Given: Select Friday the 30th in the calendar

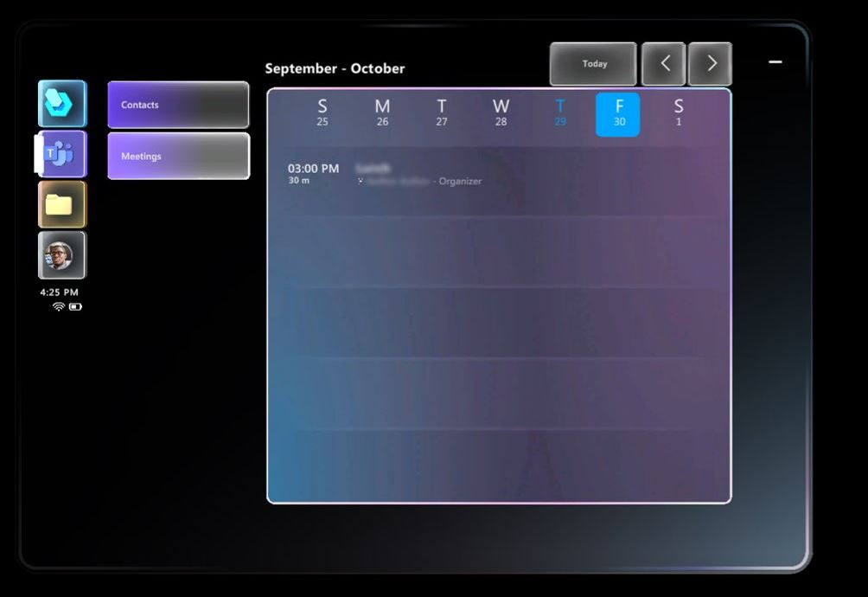Looking at the screenshot, I should click(x=617, y=112).
